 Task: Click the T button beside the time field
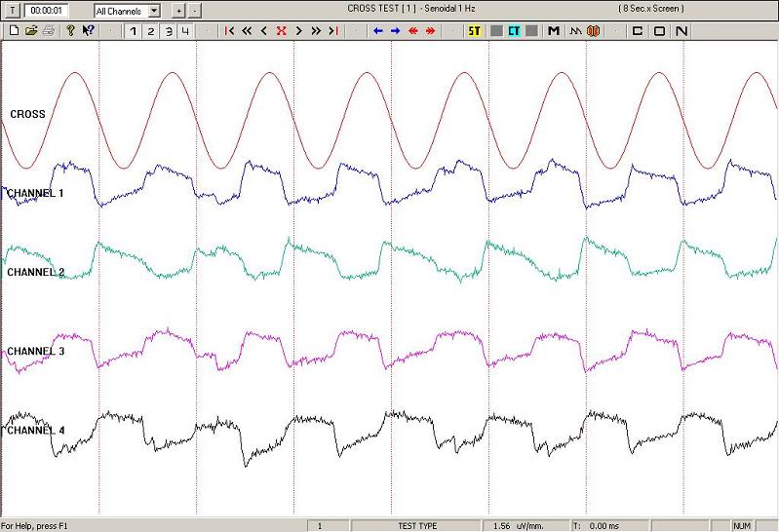coord(13,11)
